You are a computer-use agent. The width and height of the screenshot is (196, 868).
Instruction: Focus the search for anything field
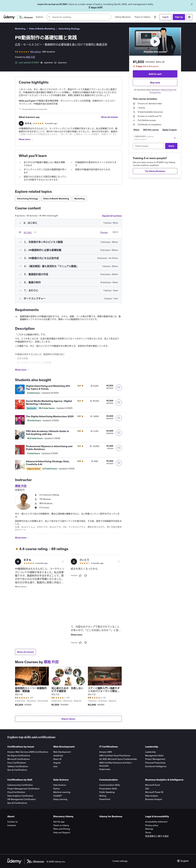(x=79, y=17)
